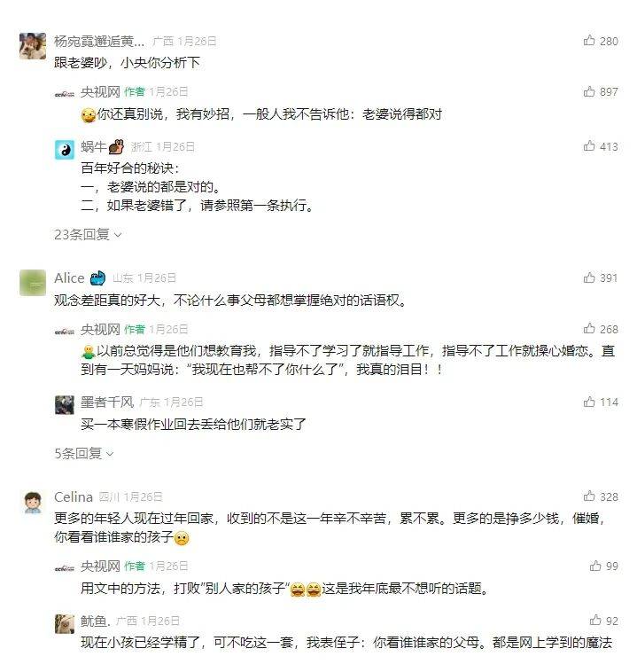This screenshot has height=672, width=637.
Task: Open Alice's green avatar
Action: pos(33,283)
